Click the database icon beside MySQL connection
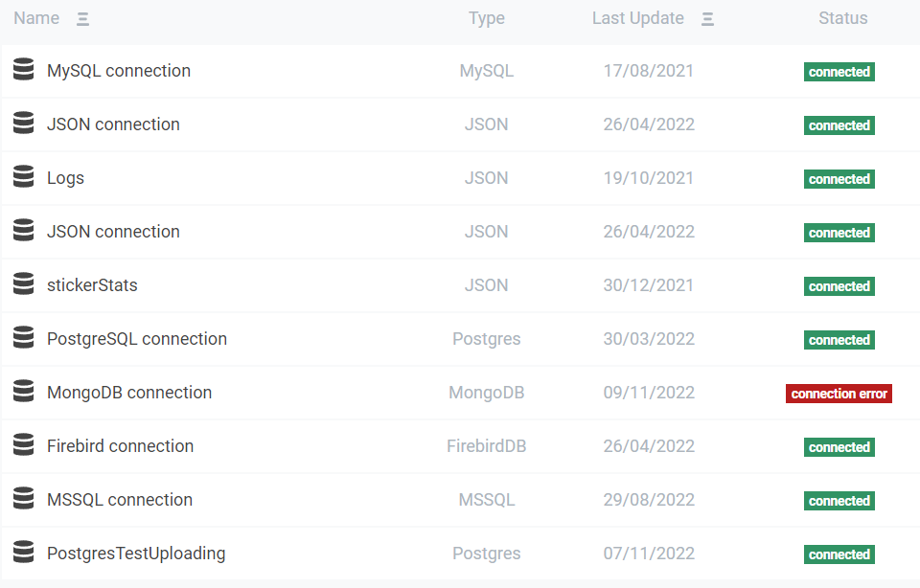Viewport: 920px width, 588px height. 23,69
